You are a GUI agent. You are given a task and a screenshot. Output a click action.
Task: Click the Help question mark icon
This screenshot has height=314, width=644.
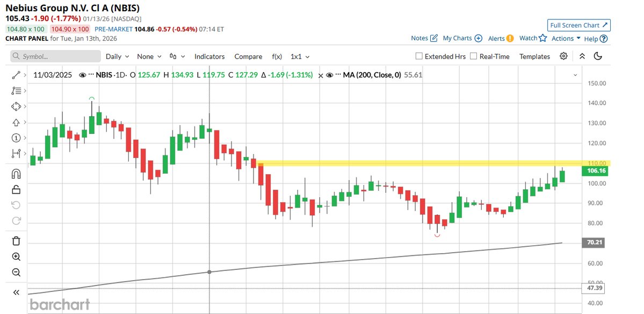[x=603, y=39]
